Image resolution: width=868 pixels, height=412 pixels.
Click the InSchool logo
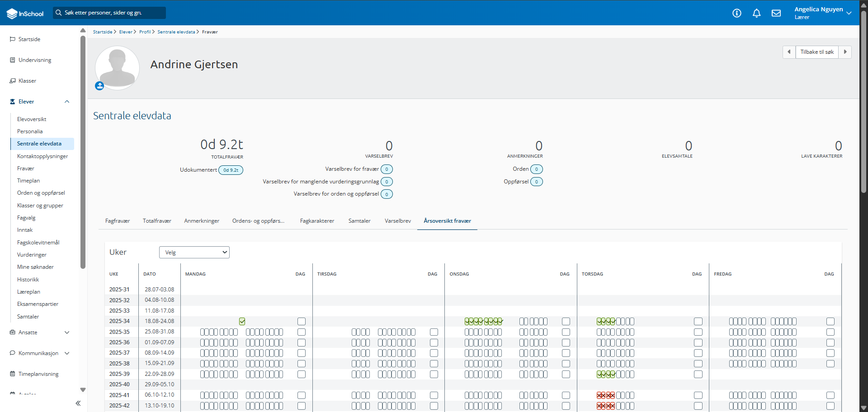pyautogui.click(x=25, y=14)
